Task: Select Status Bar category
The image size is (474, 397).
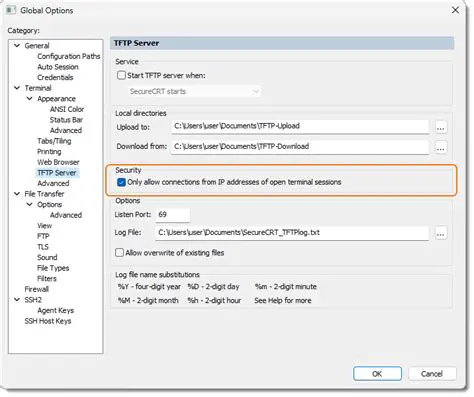Action: pyautogui.click(x=66, y=120)
